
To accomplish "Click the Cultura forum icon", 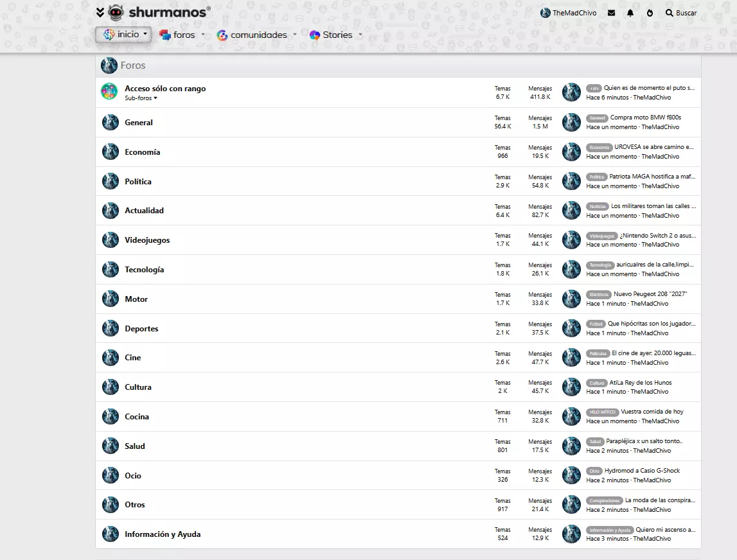I will pyautogui.click(x=111, y=387).
